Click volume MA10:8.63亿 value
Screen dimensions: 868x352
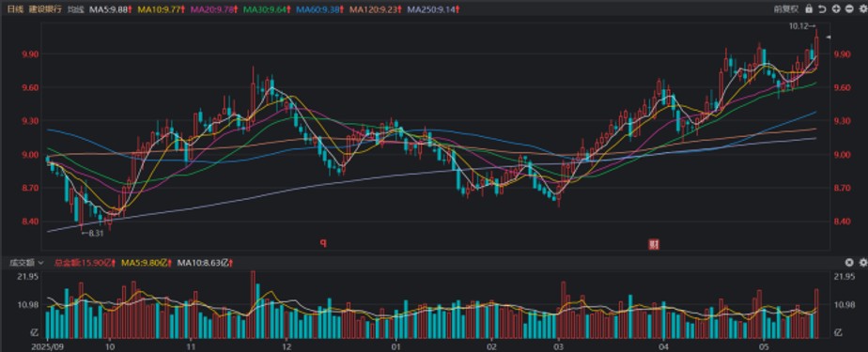click(205, 263)
